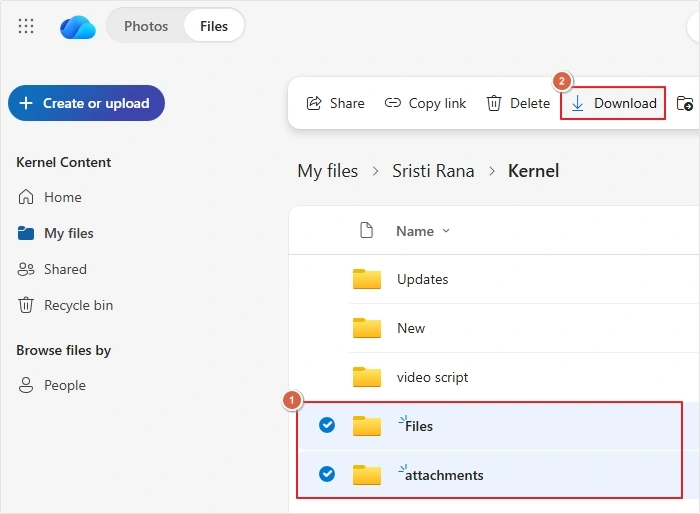Switch to the Files tab
Image resolution: width=700 pixels, height=514 pixels.
(214, 26)
